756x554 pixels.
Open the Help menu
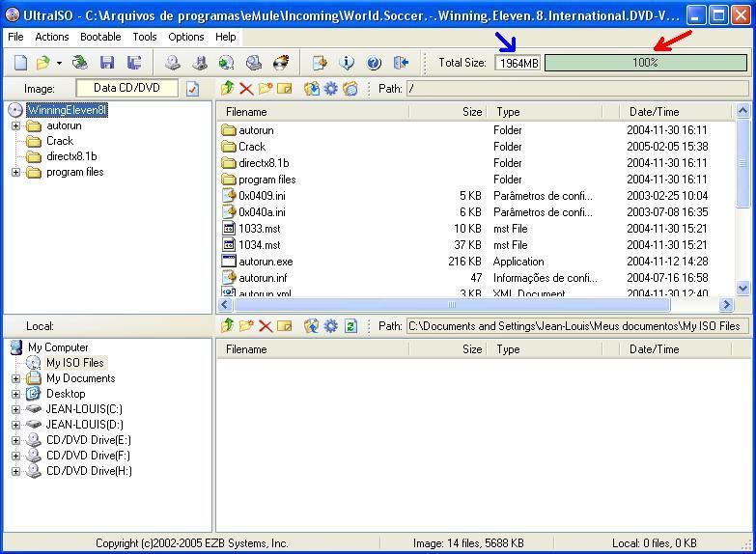pyautogui.click(x=225, y=37)
